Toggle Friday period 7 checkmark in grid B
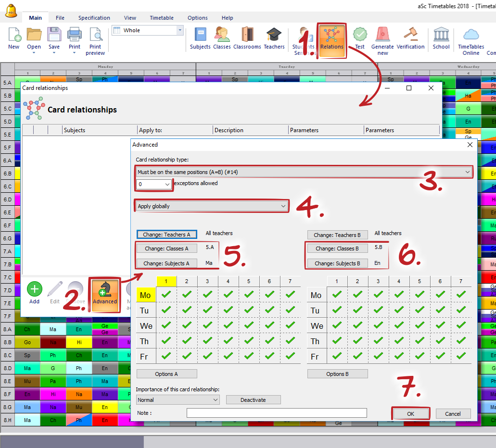The image size is (496, 448). 461,356
